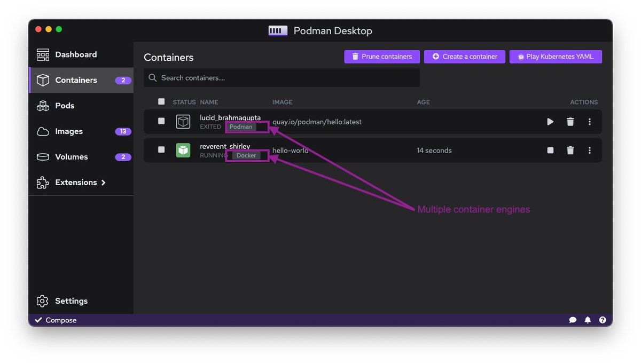Click the Prune containers button
Image resolution: width=641 pixels, height=364 pixels.
382,57
